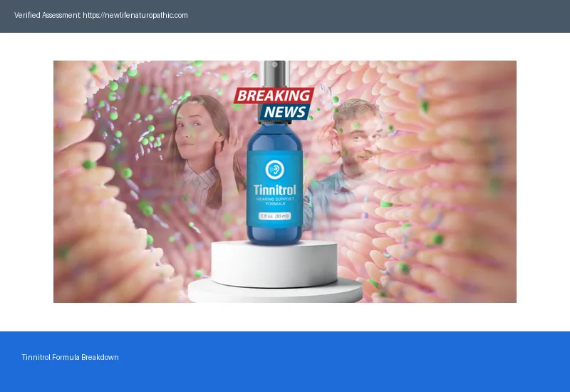Click the Tinnitrol bottle promotional image
This screenshot has width=570, height=392.
[x=284, y=182]
